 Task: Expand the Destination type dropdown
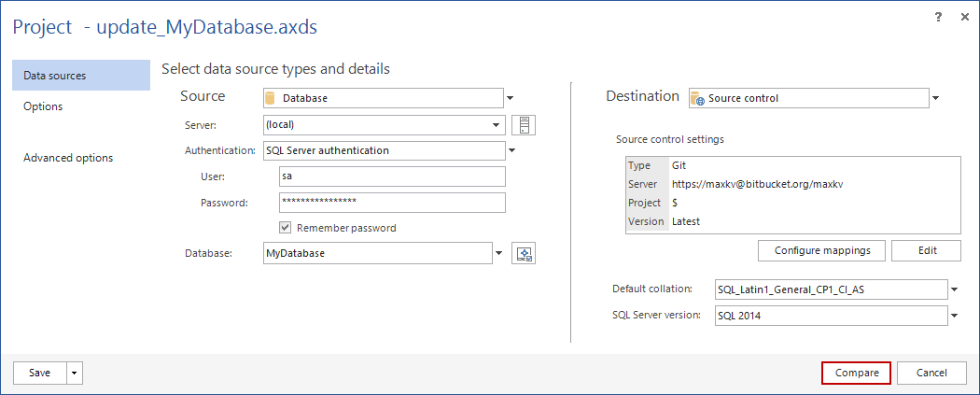[935, 98]
